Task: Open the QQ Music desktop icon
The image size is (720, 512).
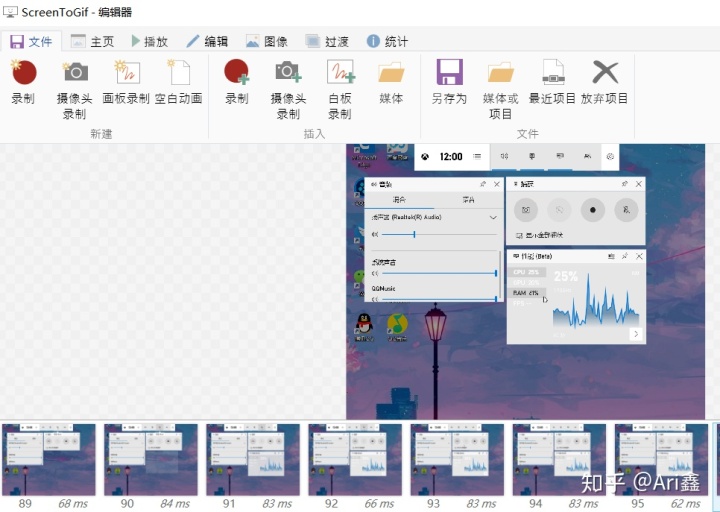Action: [398, 327]
